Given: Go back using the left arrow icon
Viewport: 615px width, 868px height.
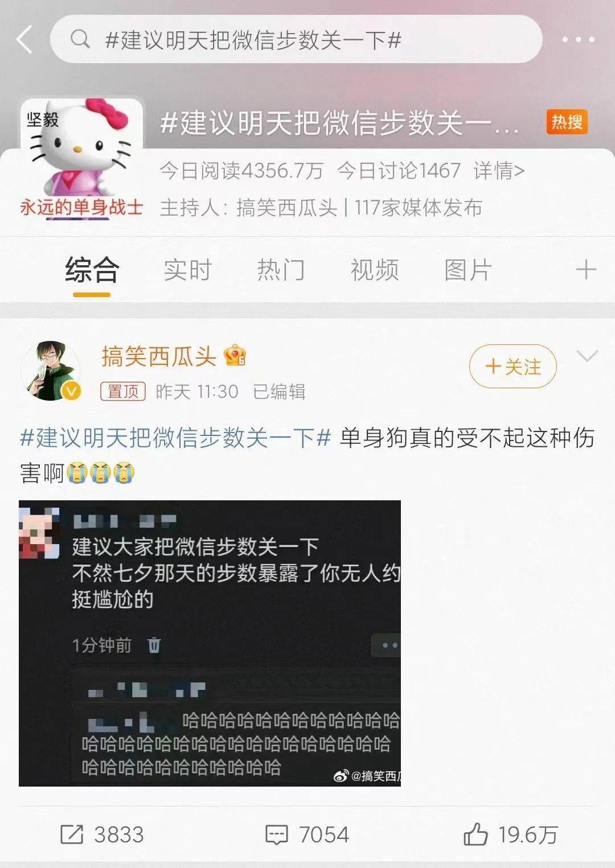Looking at the screenshot, I should tap(24, 40).
